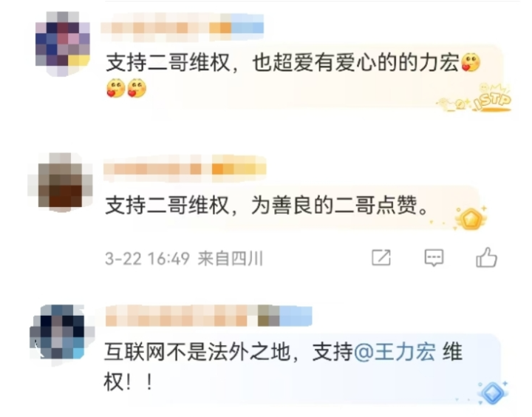Click the comment text 互联网不是法外之地
The height and width of the screenshot is (417, 532).
point(197,352)
